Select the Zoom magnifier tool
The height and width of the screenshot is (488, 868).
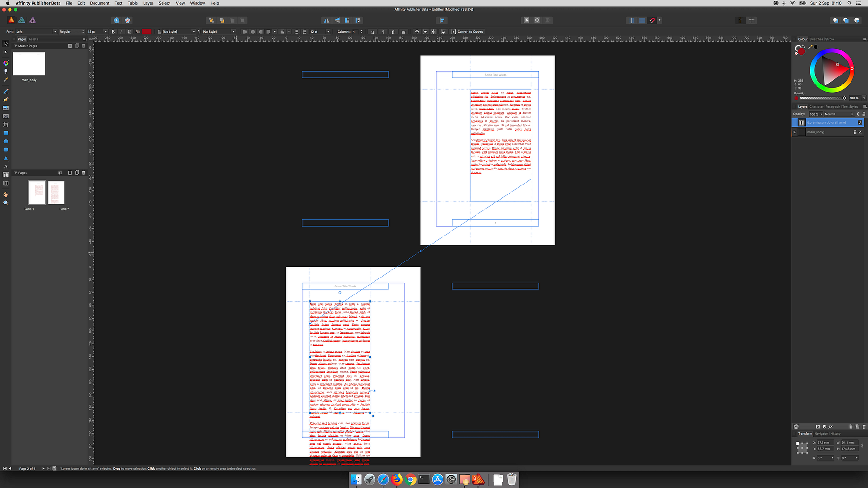[x=6, y=202]
